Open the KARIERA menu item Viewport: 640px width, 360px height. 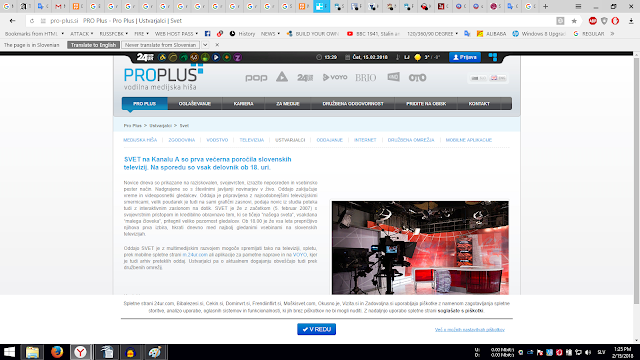(x=244, y=104)
